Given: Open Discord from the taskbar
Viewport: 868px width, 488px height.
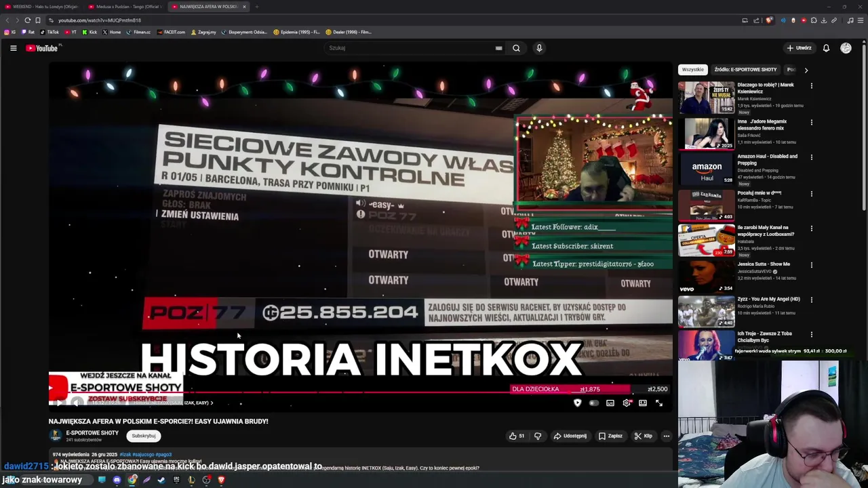Looking at the screenshot, I should (117, 480).
